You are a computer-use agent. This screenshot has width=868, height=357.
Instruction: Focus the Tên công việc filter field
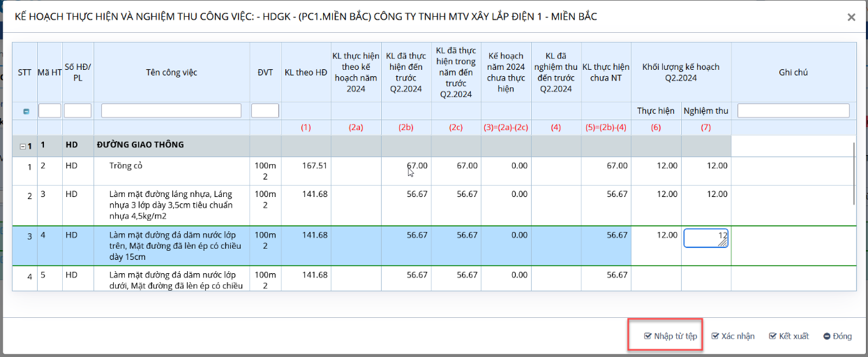click(171, 111)
